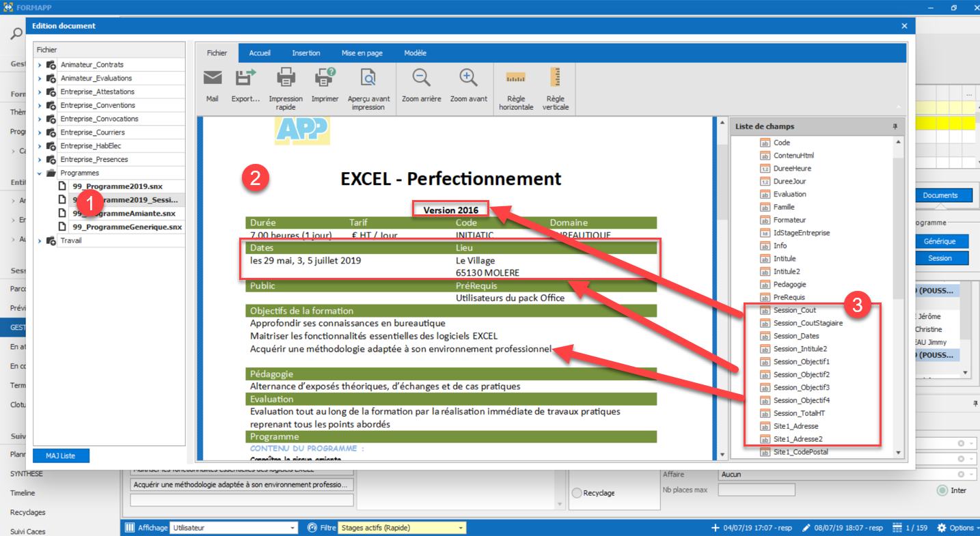Switch to the Accueil ribbon tab

click(x=260, y=53)
